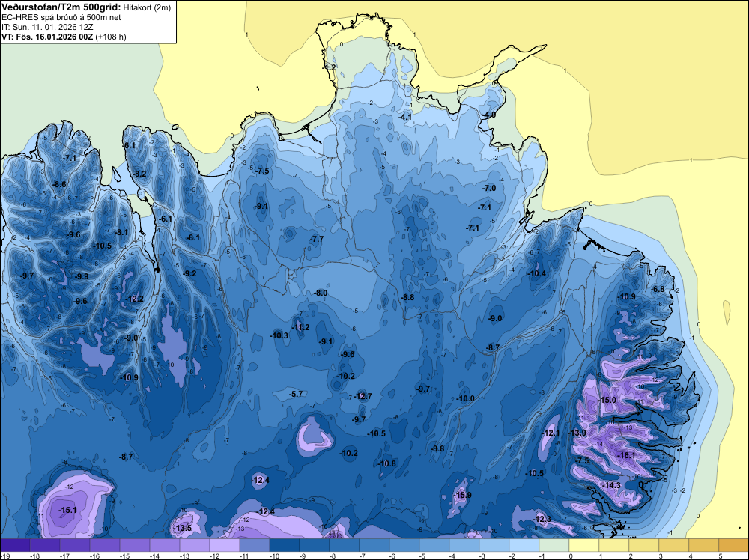Click the -1.2 temperature value on the map
Image resolution: width=749 pixels, height=560 pixels.
329,67
